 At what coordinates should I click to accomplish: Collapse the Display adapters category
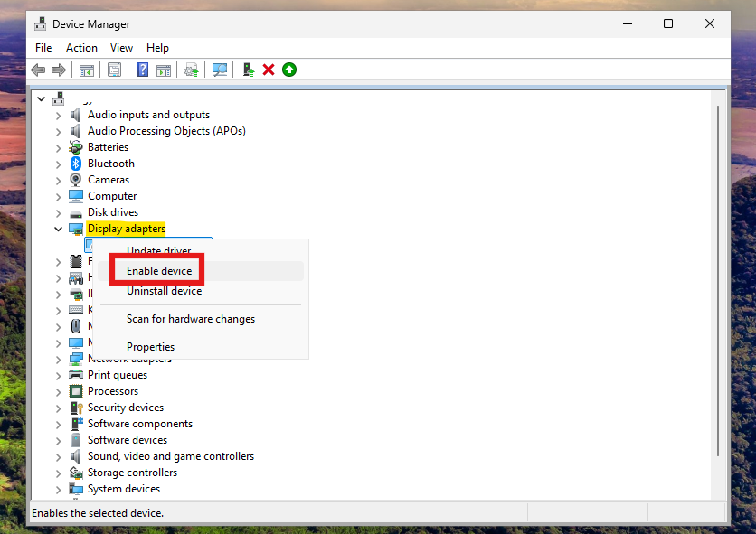click(58, 229)
